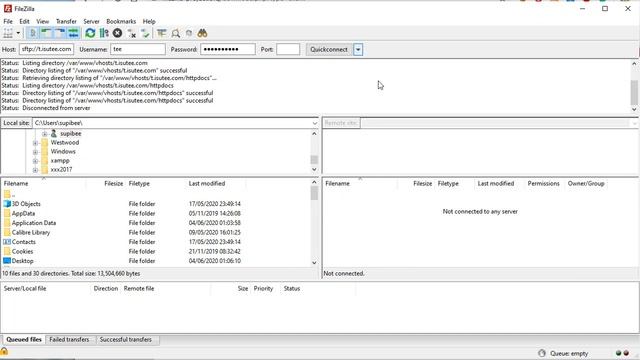Sort local files by Filename column
The height and width of the screenshot is (360, 640).
click(x=43, y=184)
